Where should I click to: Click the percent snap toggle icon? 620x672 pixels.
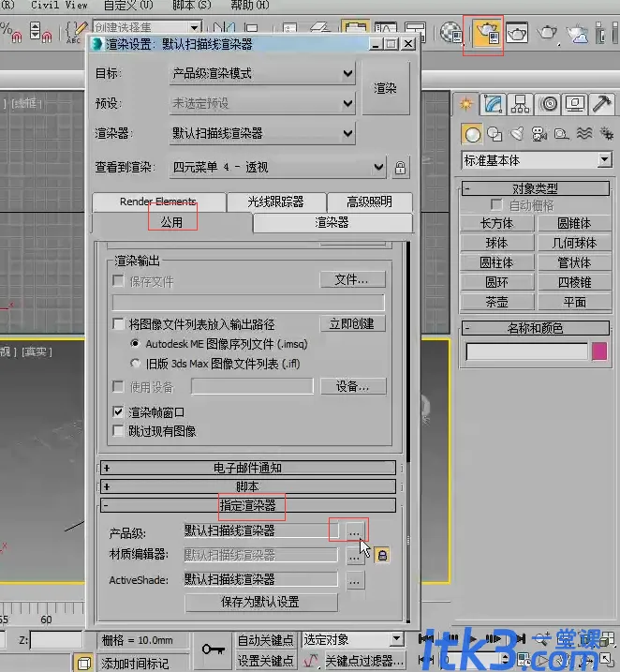coord(10,33)
